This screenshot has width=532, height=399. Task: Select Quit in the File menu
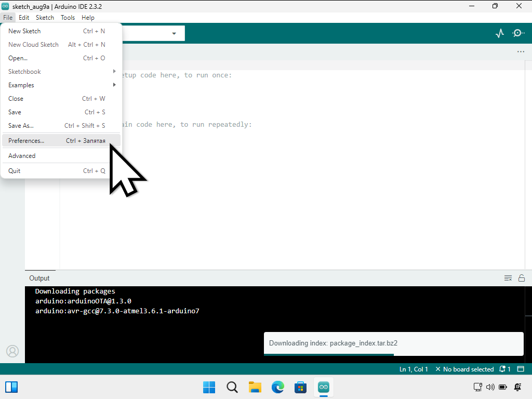61,170
